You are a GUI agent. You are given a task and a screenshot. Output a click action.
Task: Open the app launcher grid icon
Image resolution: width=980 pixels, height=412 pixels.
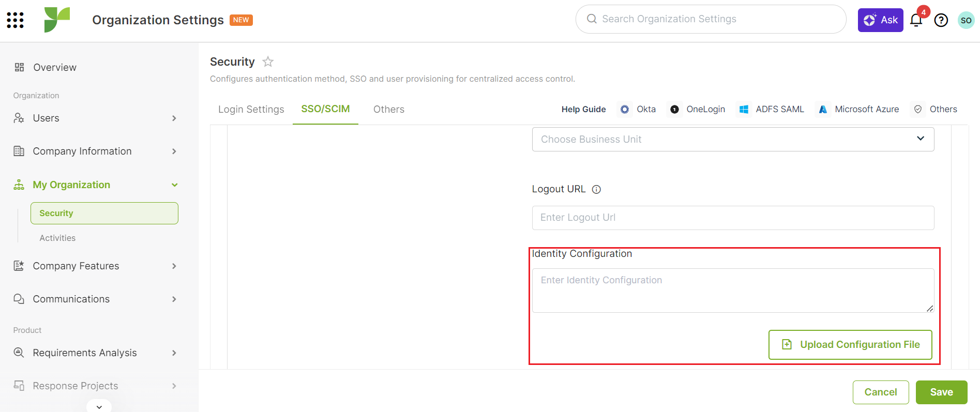click(x=15, y=20)
